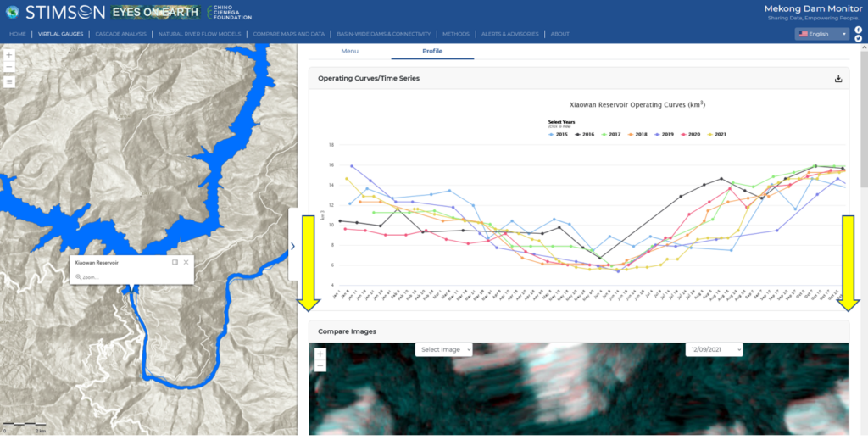Image resolution: width=868 pixels, height=440 pixels.
Task: Open the 12/09/2021 date dropdown
Action: (x=713, y=349)
